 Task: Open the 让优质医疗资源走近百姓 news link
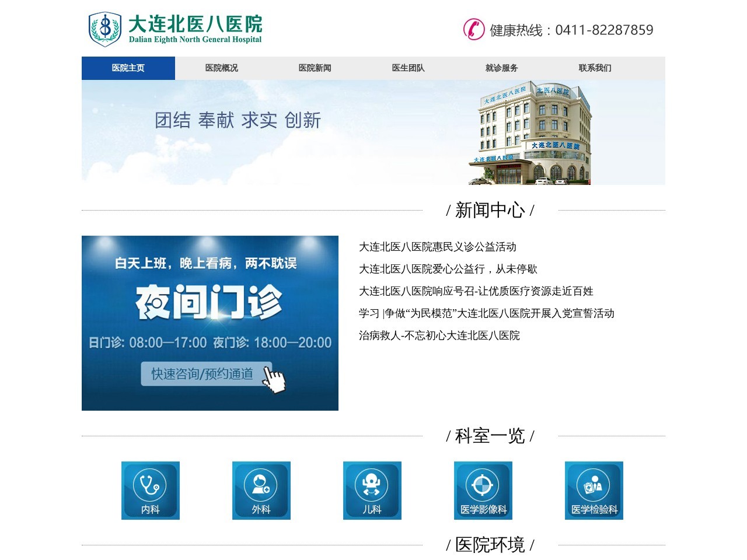coord(476,291)
